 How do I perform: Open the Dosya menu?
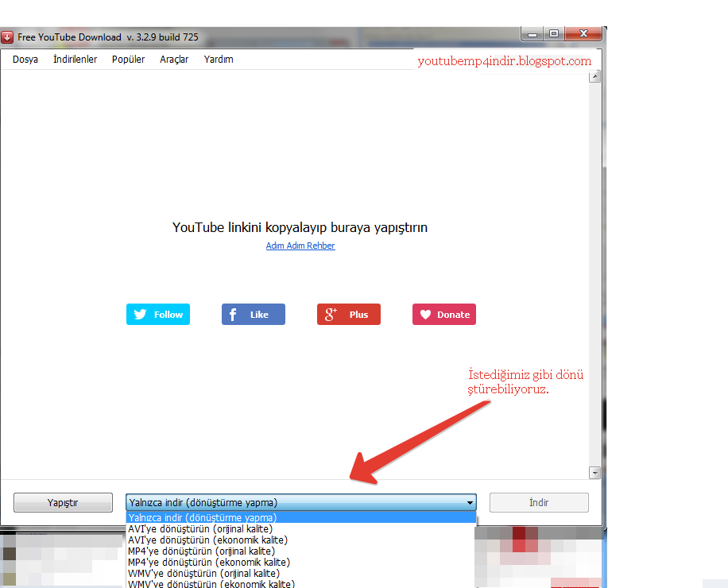25,59
